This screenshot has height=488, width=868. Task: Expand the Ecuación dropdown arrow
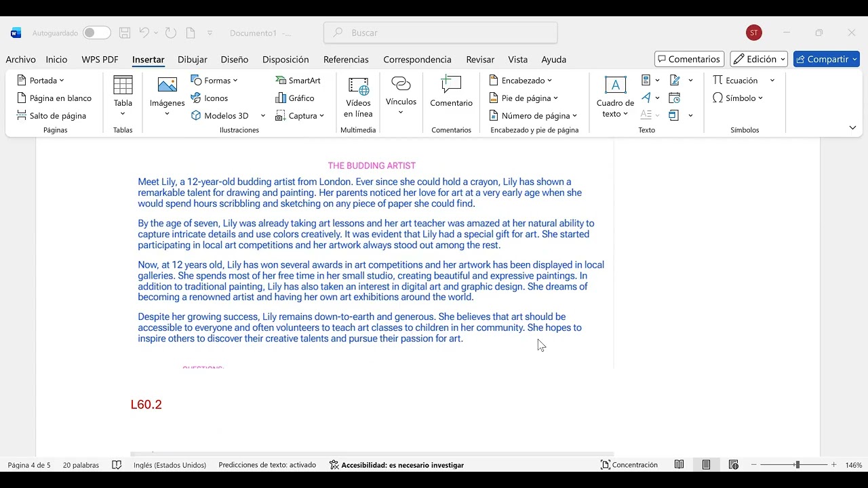[772, 80]
